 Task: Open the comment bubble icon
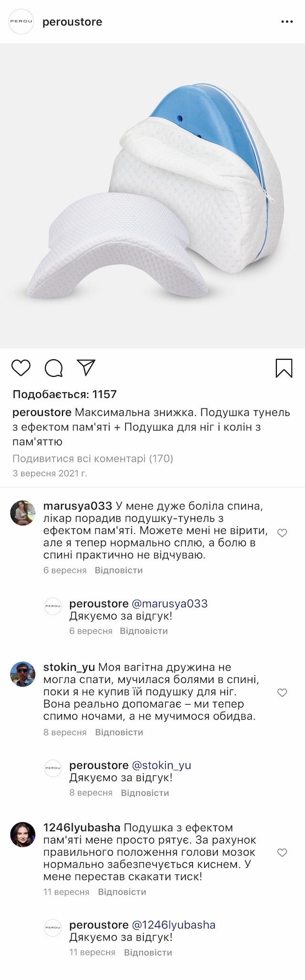coord(54,368)
